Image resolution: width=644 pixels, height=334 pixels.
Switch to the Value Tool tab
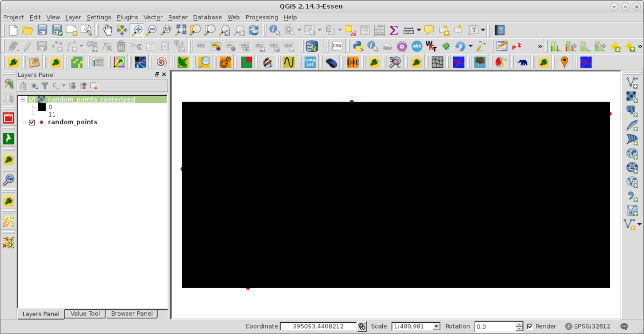tap(85, 314)
